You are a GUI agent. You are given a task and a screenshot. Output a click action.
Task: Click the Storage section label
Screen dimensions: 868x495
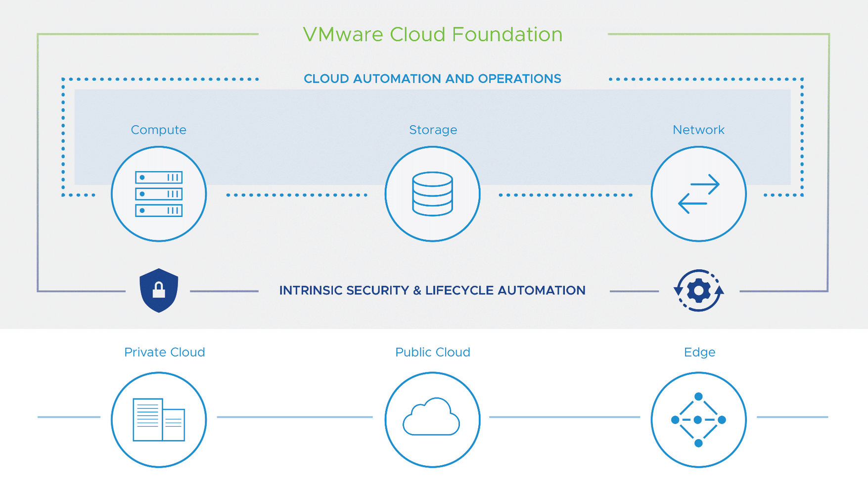tap(433, 130)
